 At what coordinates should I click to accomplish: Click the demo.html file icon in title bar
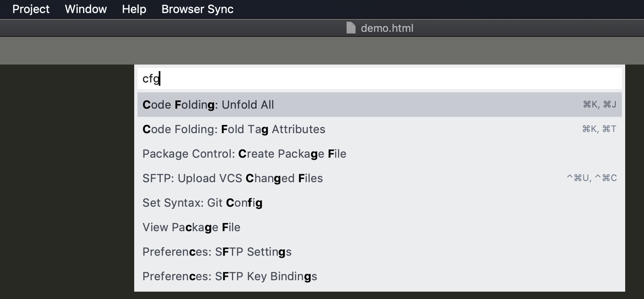point(351,28)
